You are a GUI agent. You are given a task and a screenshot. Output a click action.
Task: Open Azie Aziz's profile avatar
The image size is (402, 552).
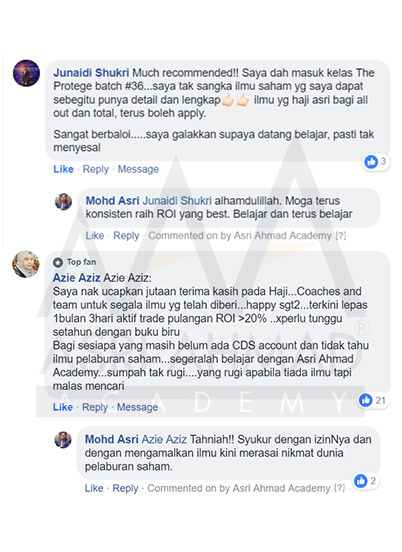pyautogui.click(x=26, y=264)
